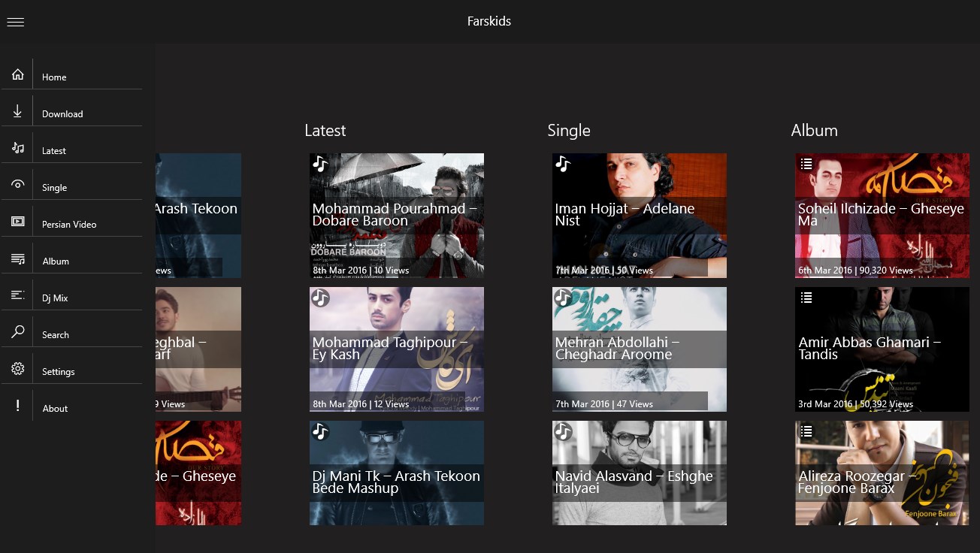
Task: Click music note icon on Adelane Nist card
Action: pos(563,164)
